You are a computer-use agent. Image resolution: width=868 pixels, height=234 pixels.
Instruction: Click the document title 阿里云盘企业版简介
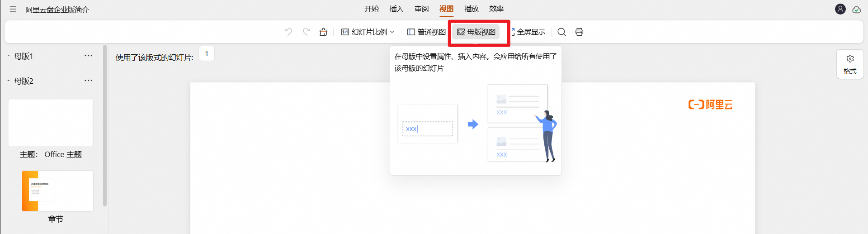[57, 10]
